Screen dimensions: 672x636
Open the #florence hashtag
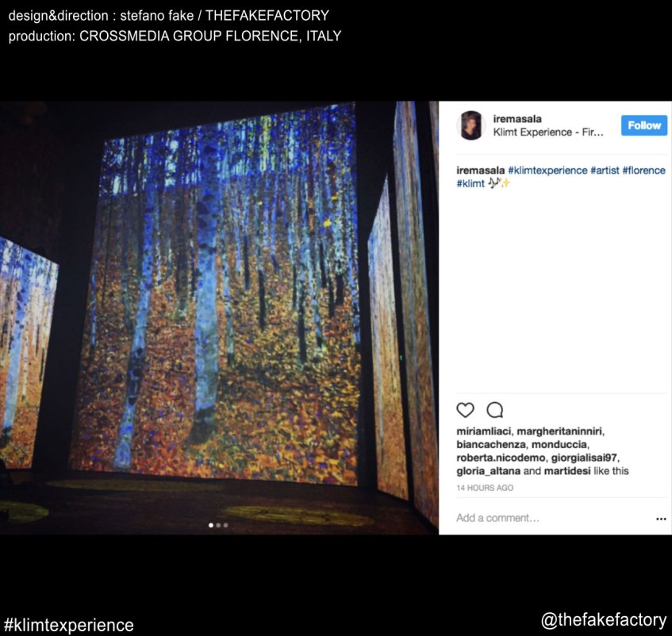(x=643, y=170)
